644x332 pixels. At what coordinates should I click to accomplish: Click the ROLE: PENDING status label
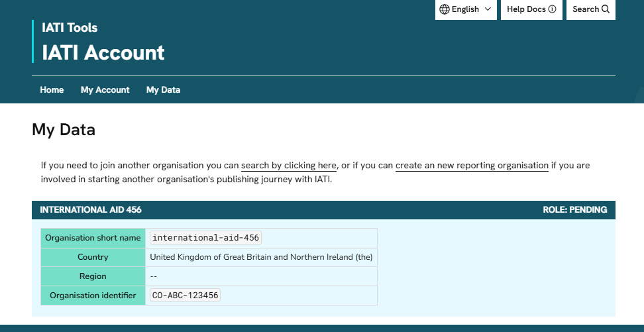[x=574, y=210]
